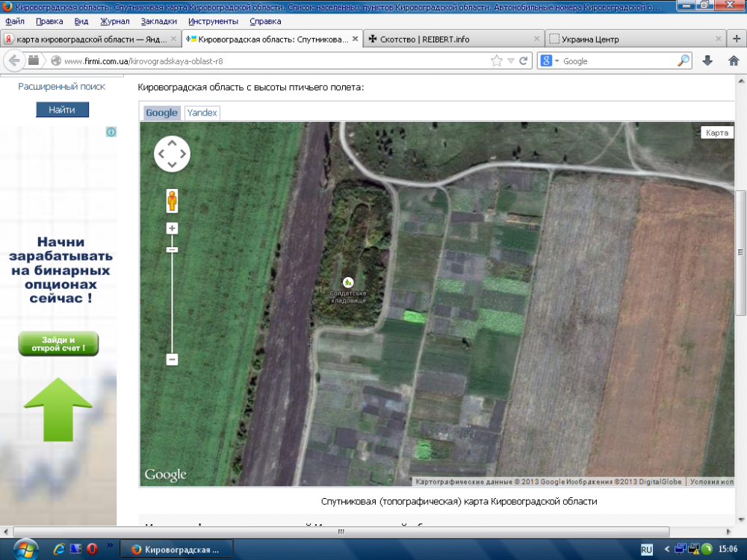
Task: Open the Закладки menu
Action: click(158, 22)
